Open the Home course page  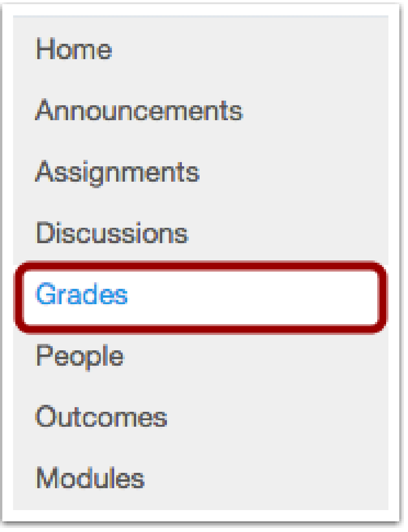(x=74, y=49)
